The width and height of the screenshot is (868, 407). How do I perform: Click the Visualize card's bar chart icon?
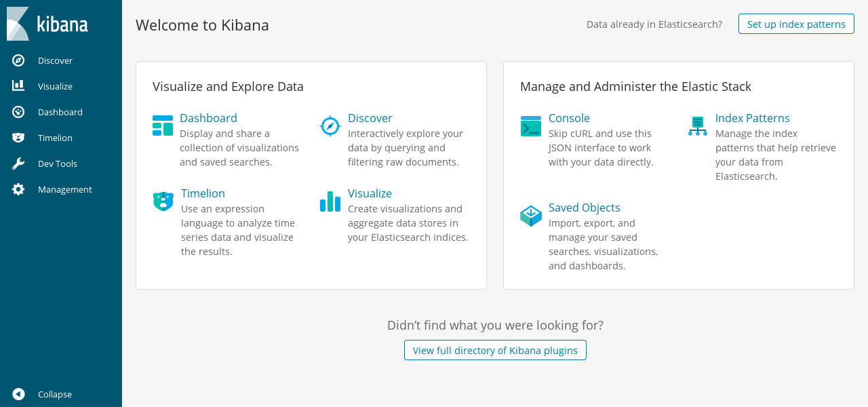[330, 201]
